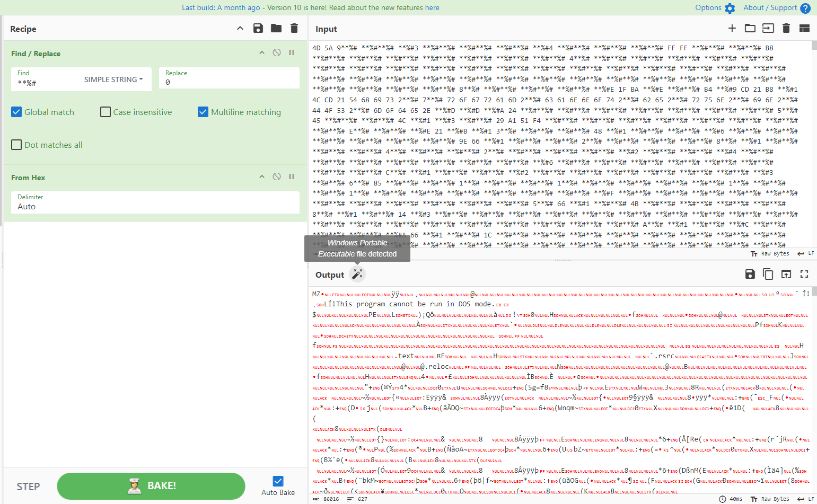Open a file as input
The width and height of the screenshot is (817, 504).
pos(750,28)
